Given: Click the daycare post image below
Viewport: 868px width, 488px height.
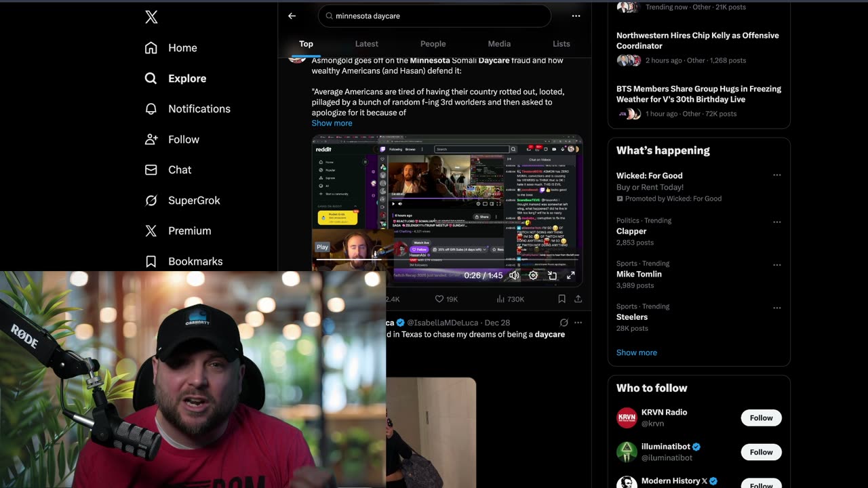Looking at the screenshot, I should coord(431,432).
